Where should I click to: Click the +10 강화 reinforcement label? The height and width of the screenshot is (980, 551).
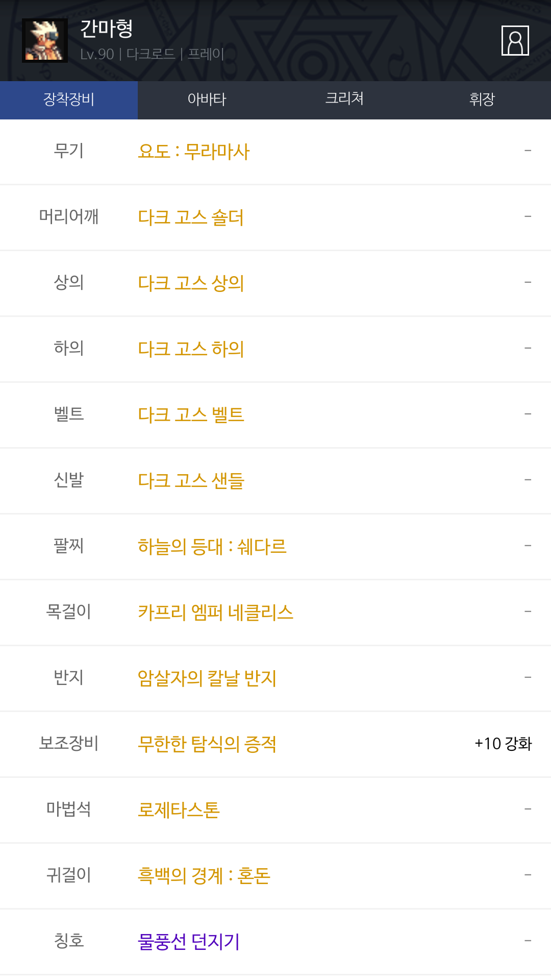pos(503,744)
